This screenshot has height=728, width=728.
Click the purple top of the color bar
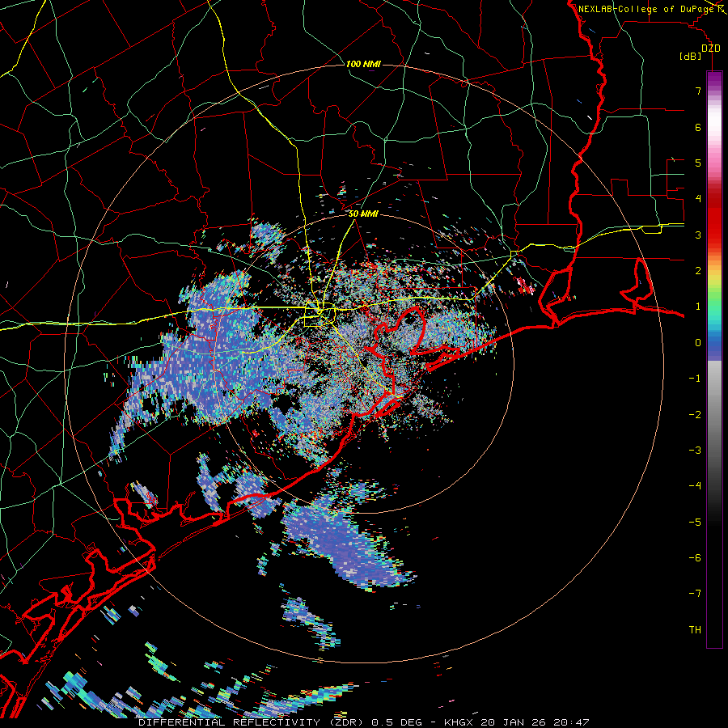pyautogui.click(x=714, y=79)
